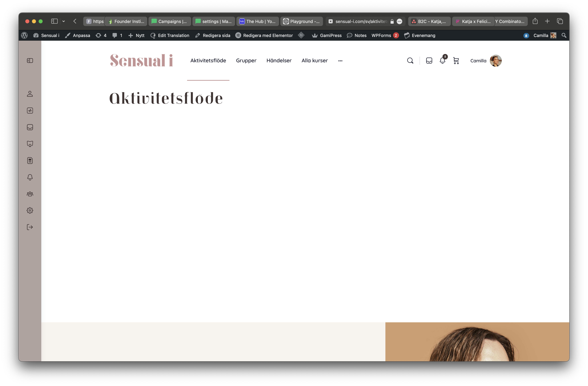This screenshot has height=386, width=588.
Task: Toggle the left sidebar panel collapse icon
Action: [30, 60]
